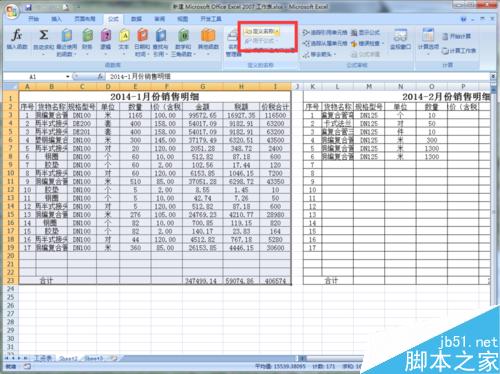Click Calculate Now

[456, 36]
